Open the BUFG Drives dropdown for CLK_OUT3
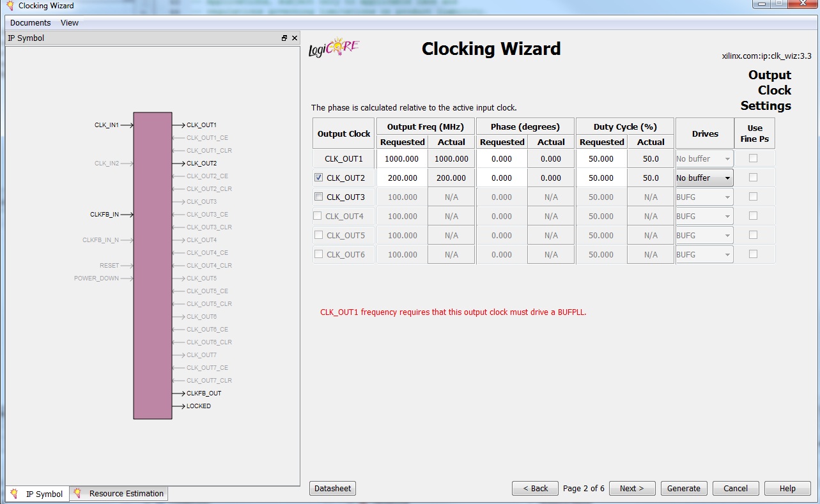This screenshot has width=820, height=504. (727, 197)
